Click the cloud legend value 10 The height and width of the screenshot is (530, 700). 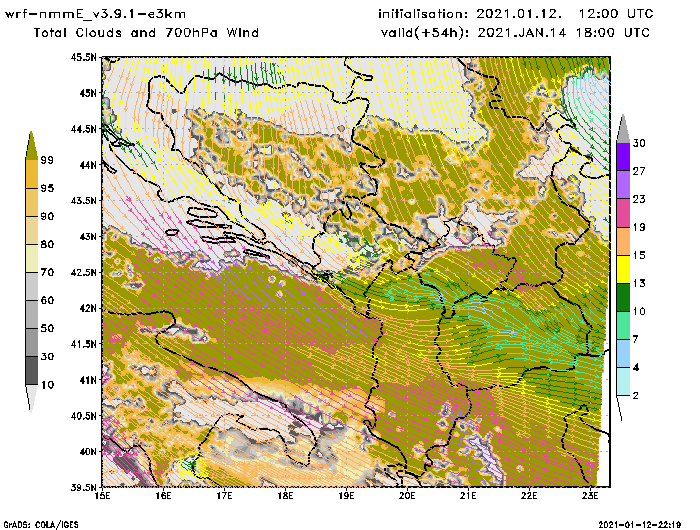pyautogui.click(x=47, y=385)
